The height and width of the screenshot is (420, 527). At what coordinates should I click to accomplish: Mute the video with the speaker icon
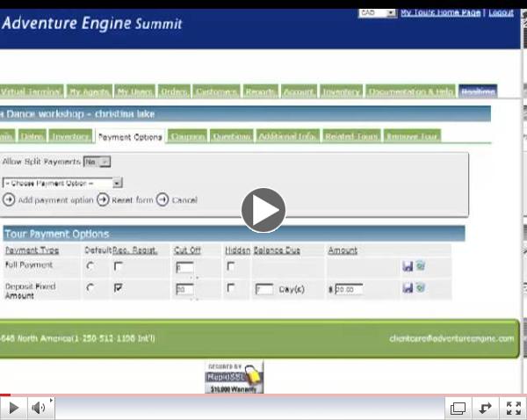[39, 408]
